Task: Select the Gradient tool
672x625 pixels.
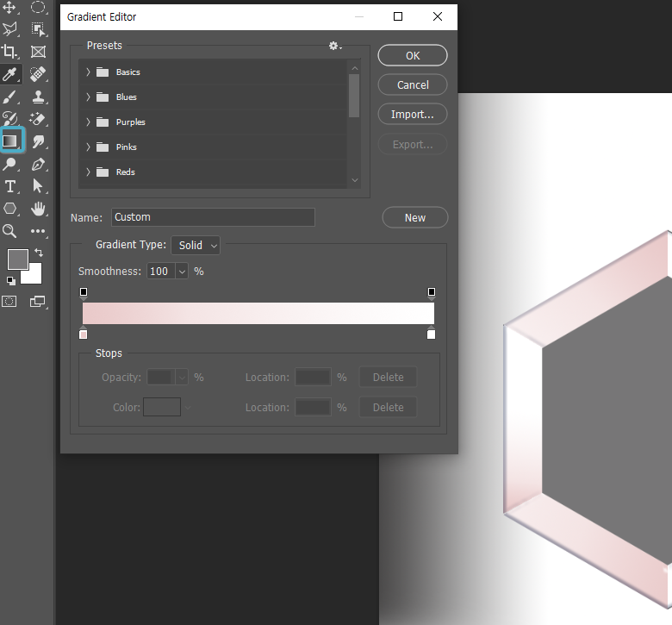Action: 11,141
